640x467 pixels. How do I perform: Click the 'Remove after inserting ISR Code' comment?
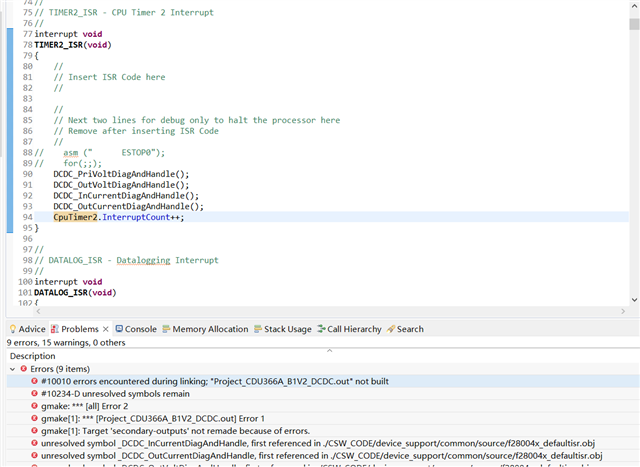coord(136,131)
